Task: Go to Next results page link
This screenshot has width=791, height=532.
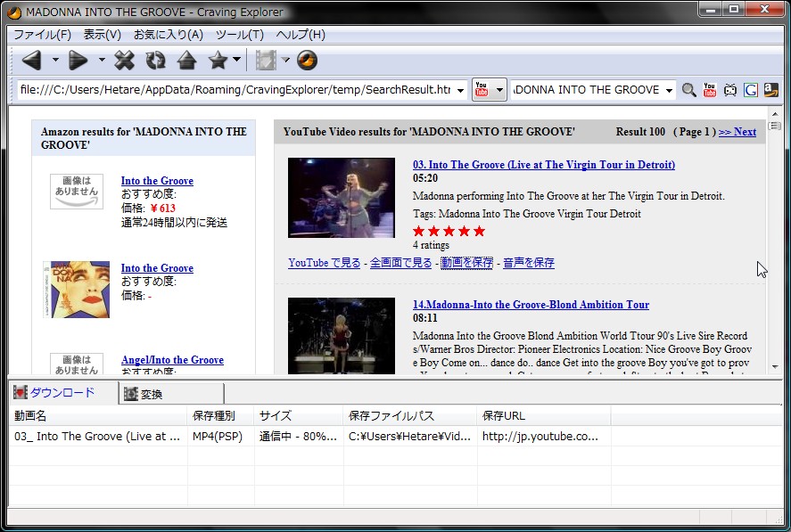Action: click(x=737, y=132)
